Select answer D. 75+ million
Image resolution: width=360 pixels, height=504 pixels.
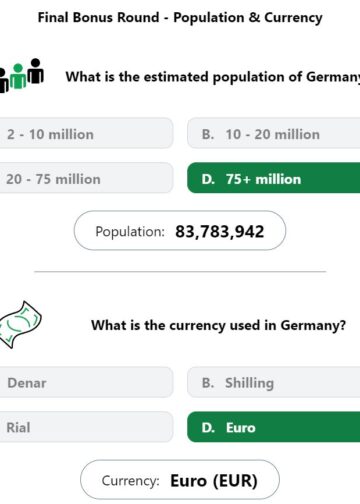tap(274, 178)
